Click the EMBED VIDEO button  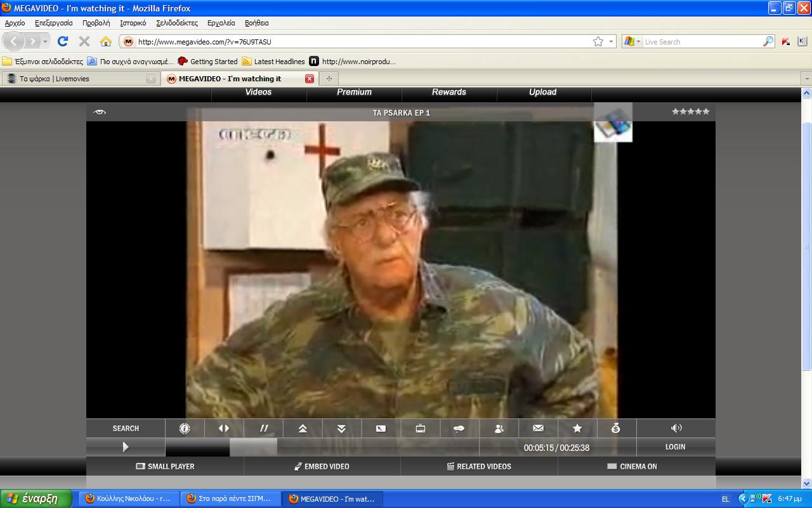tap(322, 466)
